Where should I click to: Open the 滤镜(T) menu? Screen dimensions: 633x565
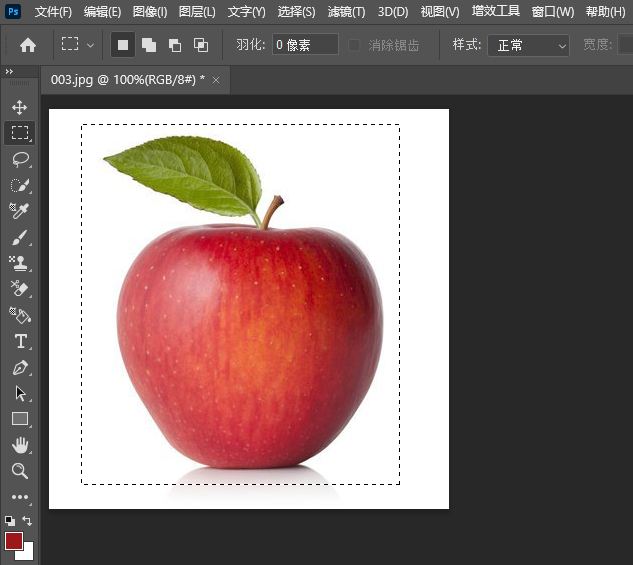point(346,12)
